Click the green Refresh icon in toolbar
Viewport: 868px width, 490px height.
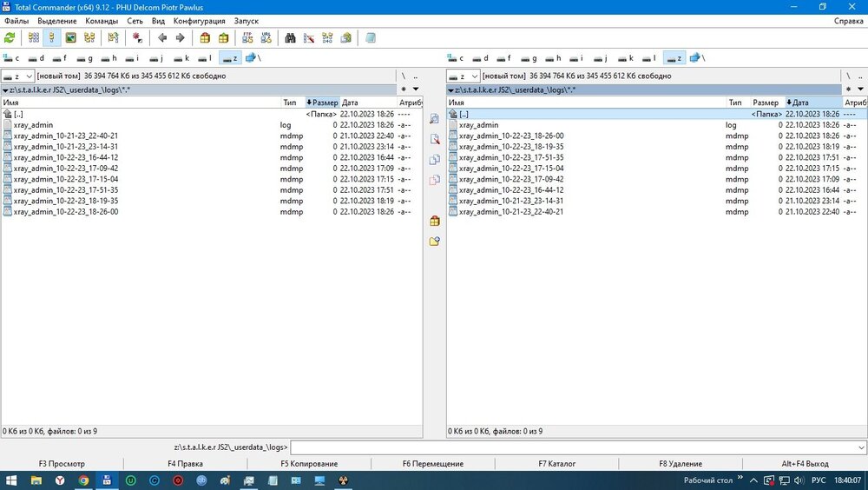coord(10,37)
